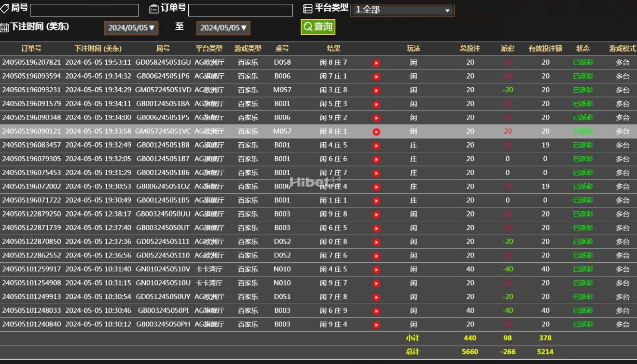This screenshot has width=637, height=364.
Task: Click bet time 2024-05-05 12:36:56
Action: (98, 255)
